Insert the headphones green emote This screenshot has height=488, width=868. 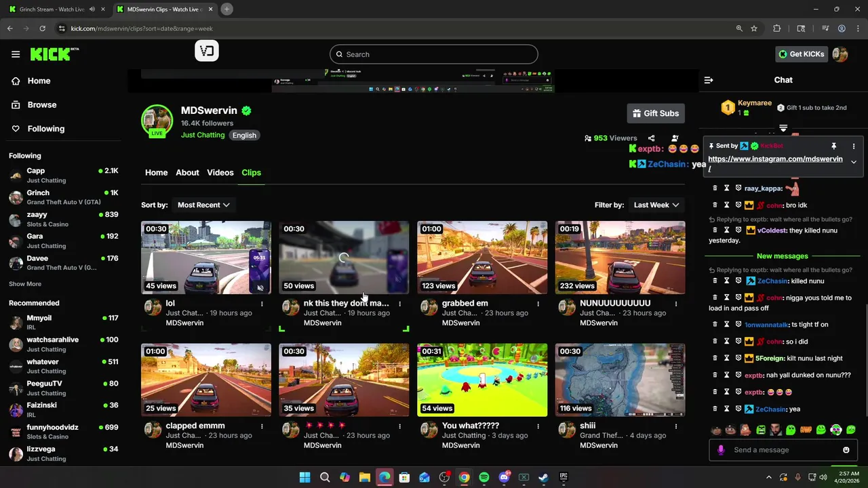point(836,430)
